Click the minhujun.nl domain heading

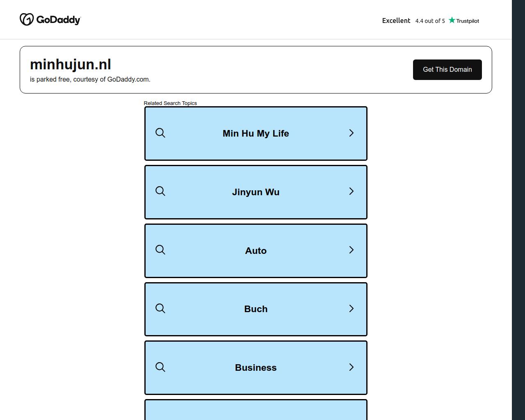[71, 64]
